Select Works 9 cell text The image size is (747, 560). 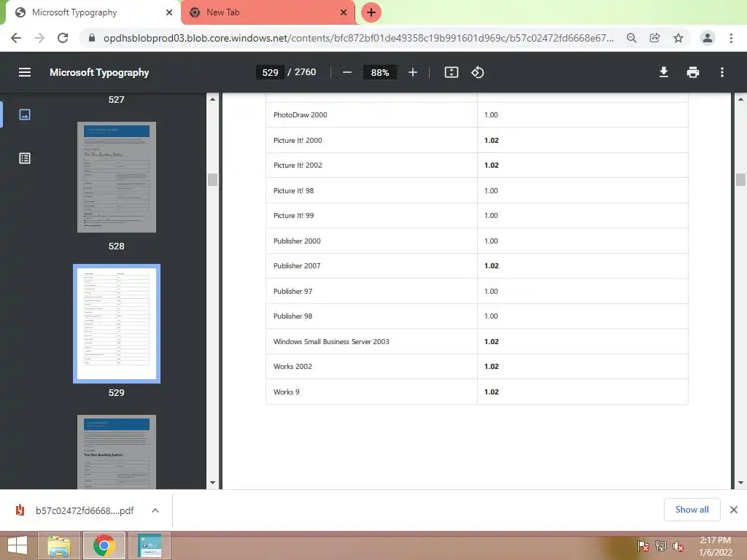286,392
